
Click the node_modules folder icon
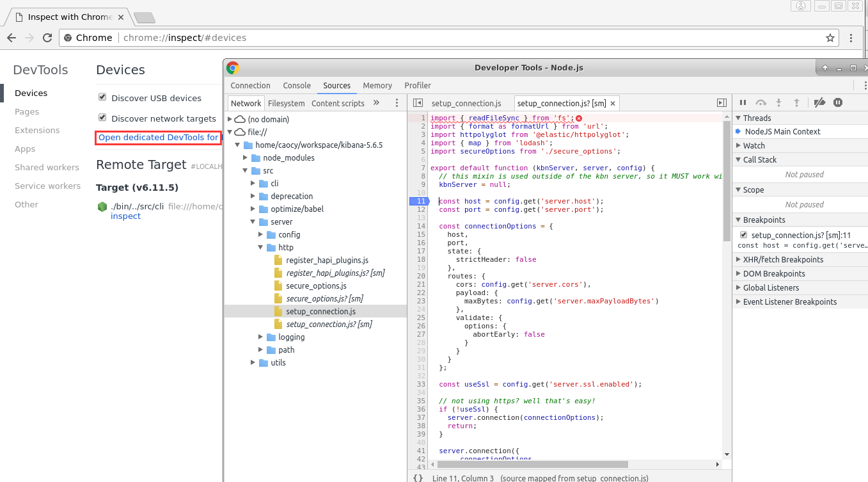tap(256, 157)
